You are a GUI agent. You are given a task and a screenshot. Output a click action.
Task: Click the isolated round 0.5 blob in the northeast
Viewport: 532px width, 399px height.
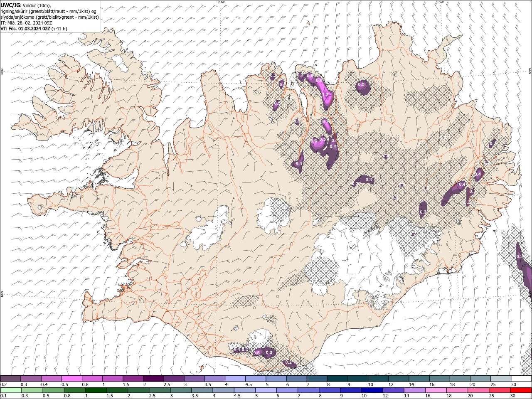tap(363, 86)
